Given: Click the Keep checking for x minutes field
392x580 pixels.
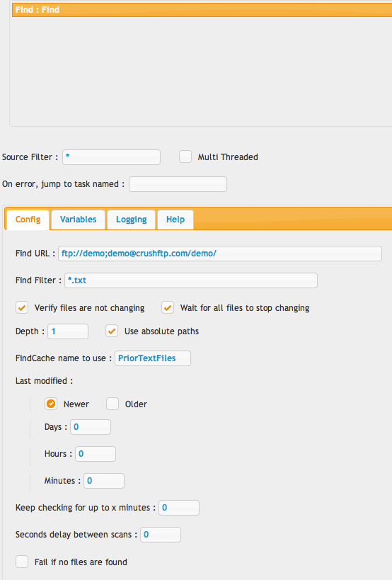Looking at the screenshot, I should pyautogui.click(x=179, y=508).
